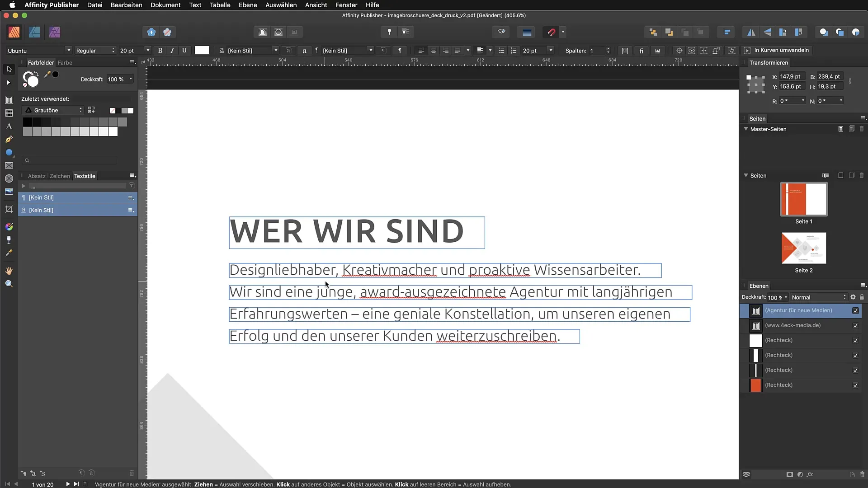Switch to the Zeichen tab
The image size is (868, 488).
60,176
